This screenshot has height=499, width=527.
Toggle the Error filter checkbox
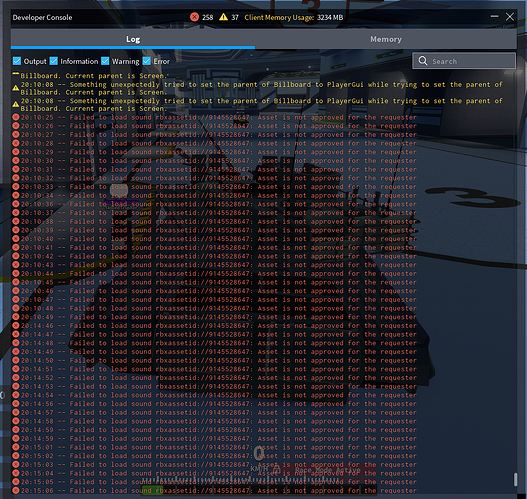click(x=147, y=61)
